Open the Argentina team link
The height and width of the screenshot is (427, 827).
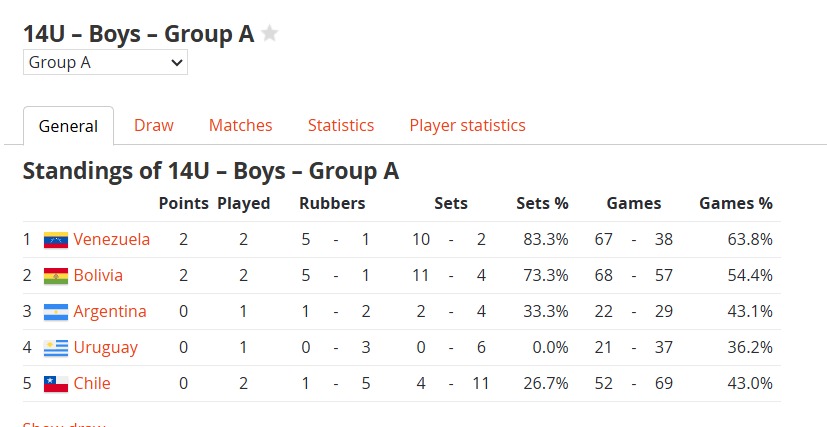click(x=110, y=311)
